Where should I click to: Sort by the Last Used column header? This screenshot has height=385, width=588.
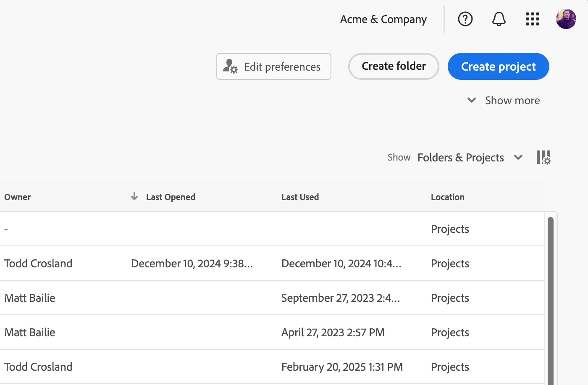[x=300, y=197]
